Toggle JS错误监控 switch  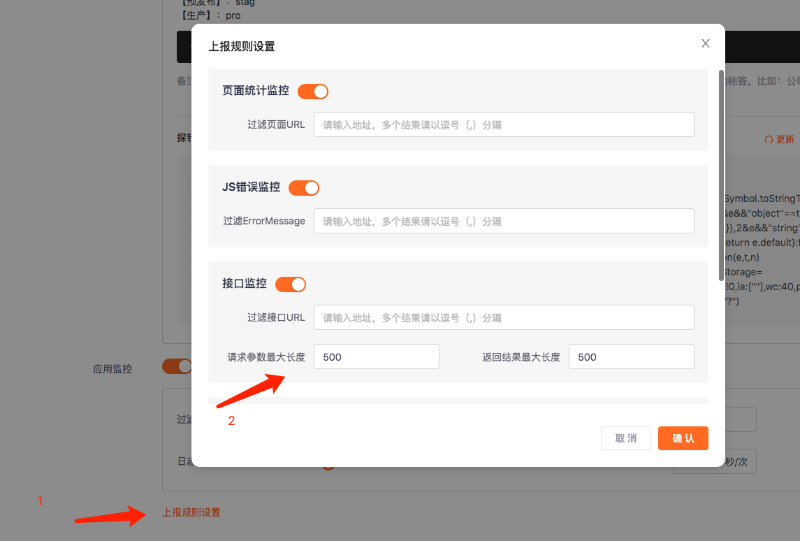tap(304, 188)
